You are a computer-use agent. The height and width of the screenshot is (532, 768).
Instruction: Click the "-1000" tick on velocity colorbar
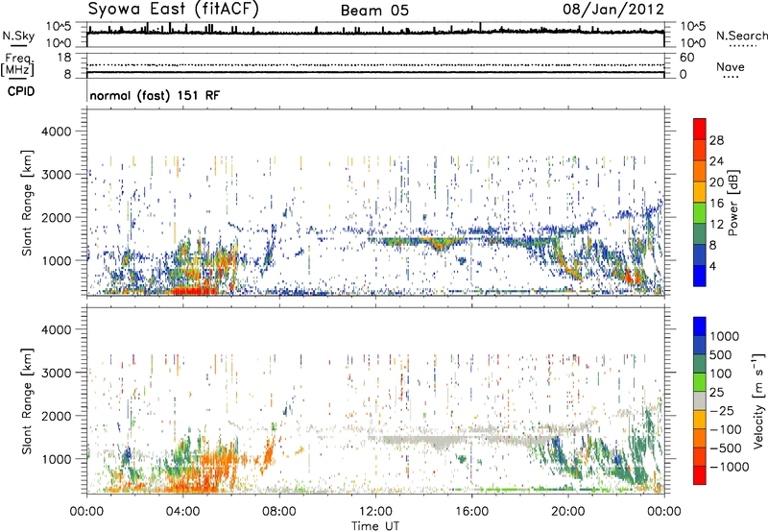(x=730, y=467)
